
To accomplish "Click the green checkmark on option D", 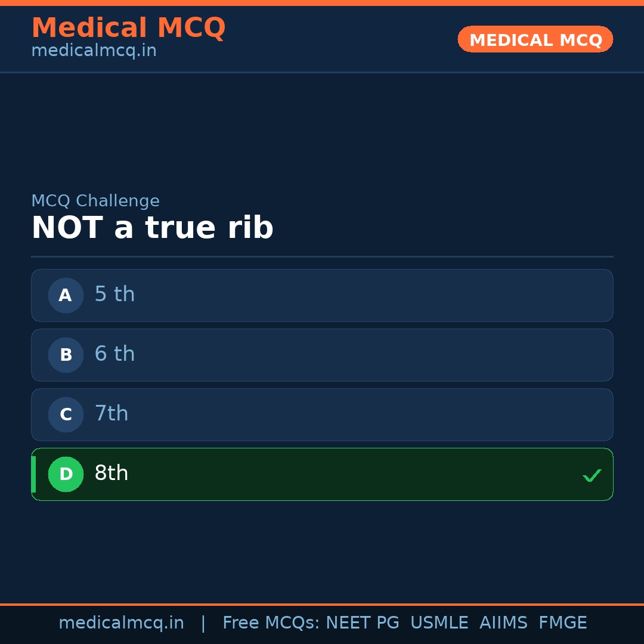I will [x=592, y=475].
